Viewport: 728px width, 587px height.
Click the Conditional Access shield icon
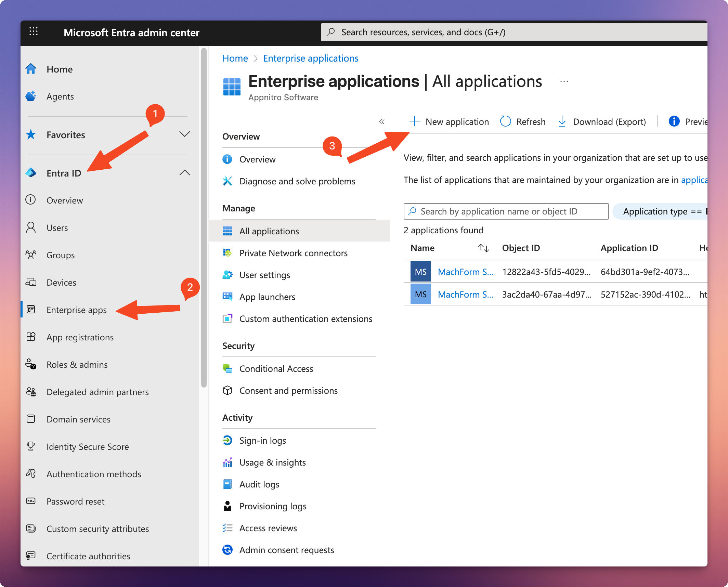[x=227, y=368]
